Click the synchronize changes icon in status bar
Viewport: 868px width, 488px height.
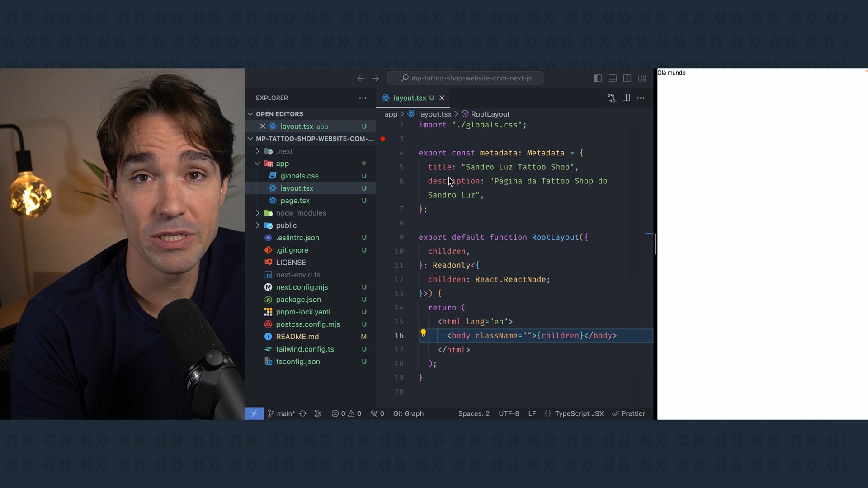coord(303,413)
